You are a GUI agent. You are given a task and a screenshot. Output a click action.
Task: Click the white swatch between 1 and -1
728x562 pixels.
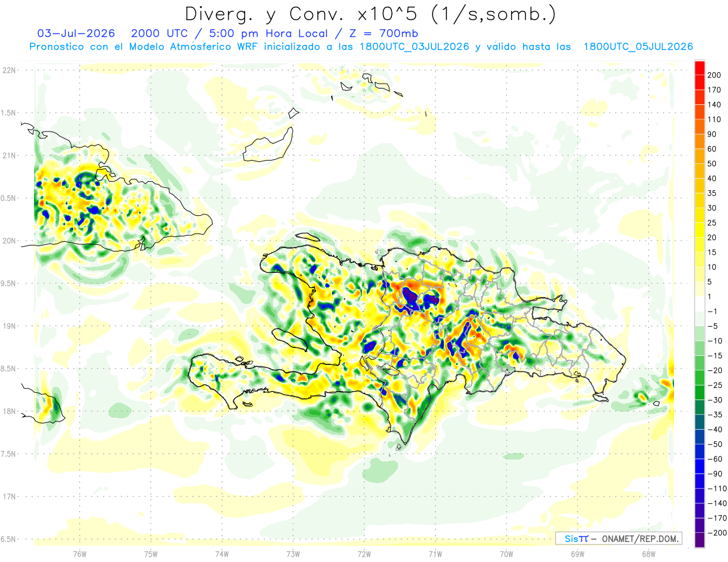tap(699, 304)
